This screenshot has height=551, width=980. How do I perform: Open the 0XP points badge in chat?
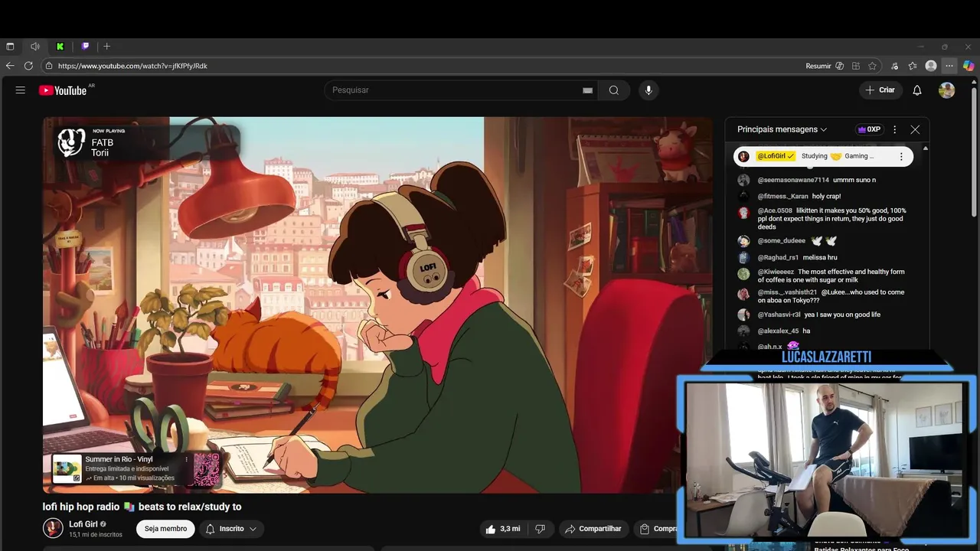point(869,129)
